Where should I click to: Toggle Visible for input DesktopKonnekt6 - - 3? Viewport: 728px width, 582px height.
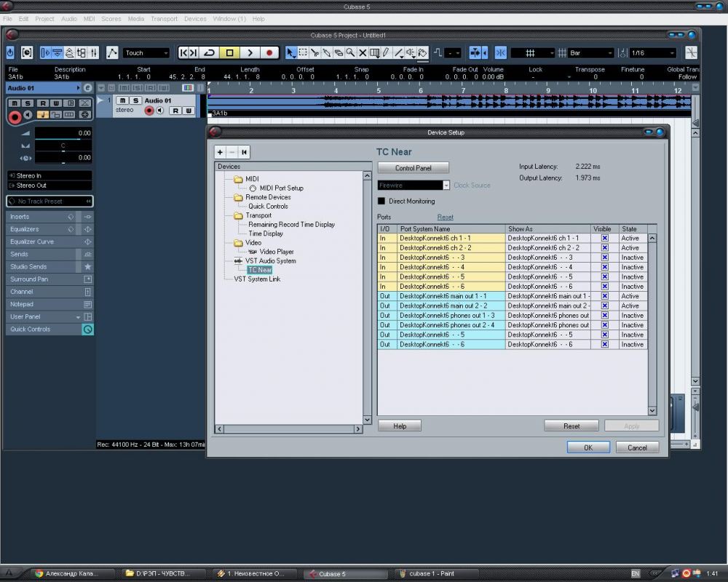[604, 257]
